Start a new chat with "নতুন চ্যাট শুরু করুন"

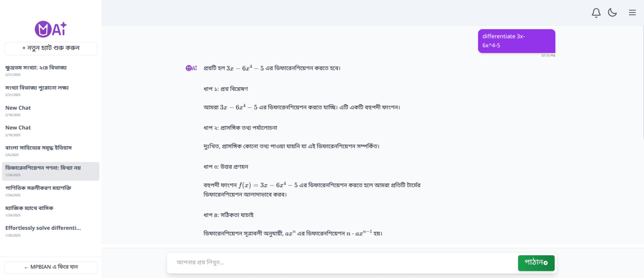coord(51,48)
